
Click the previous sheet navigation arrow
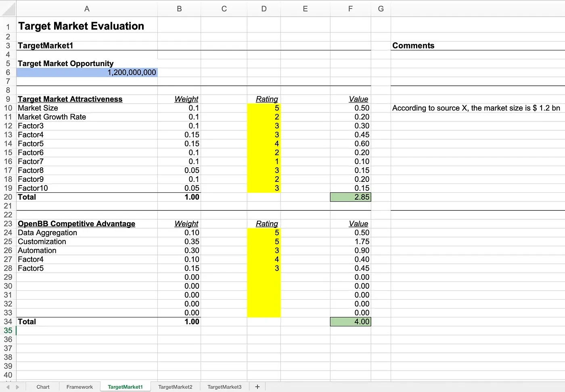pyautogui.click(x=8, y=387)
